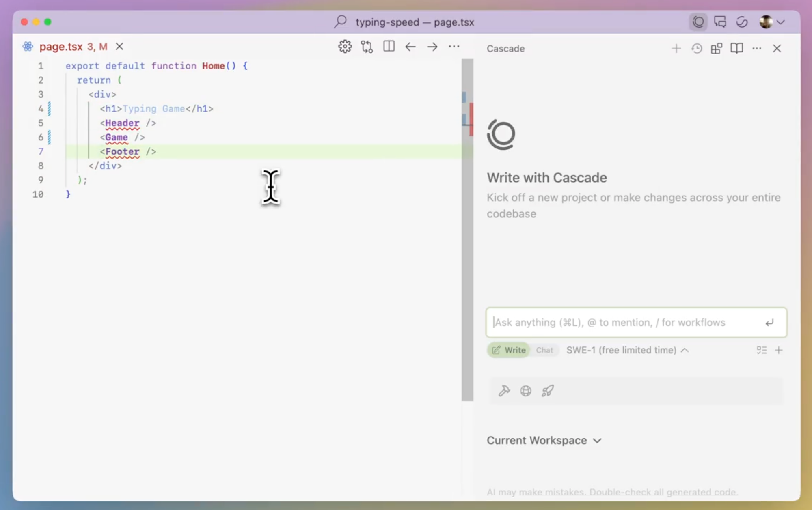Open editor settings gear icon

pyautogui.click(x=345, y=47)
